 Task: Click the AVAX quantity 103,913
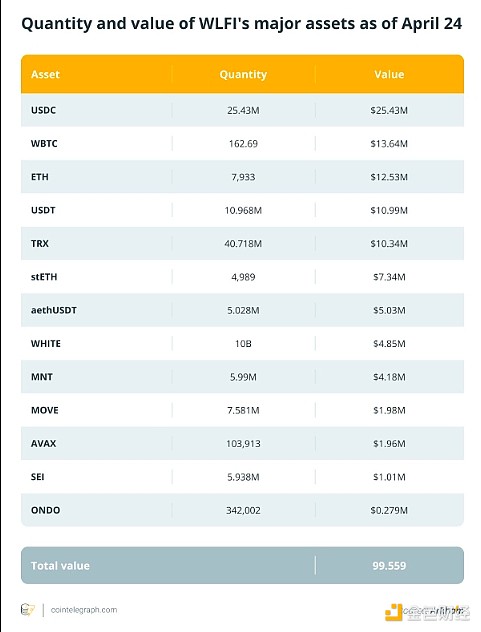coord(243,444)
